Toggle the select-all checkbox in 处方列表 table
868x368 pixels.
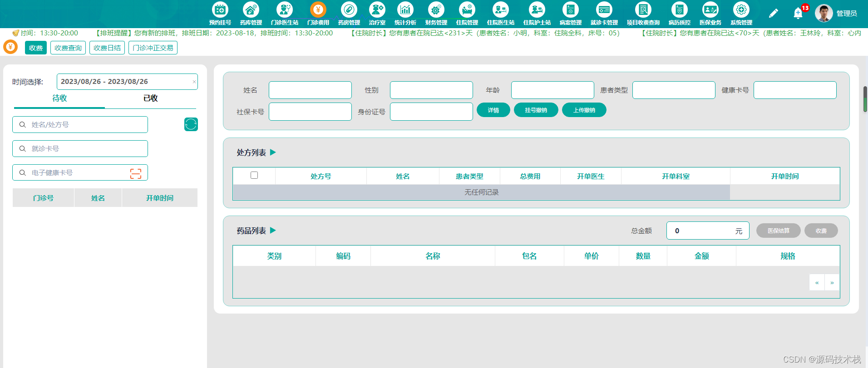click(254, 176)
